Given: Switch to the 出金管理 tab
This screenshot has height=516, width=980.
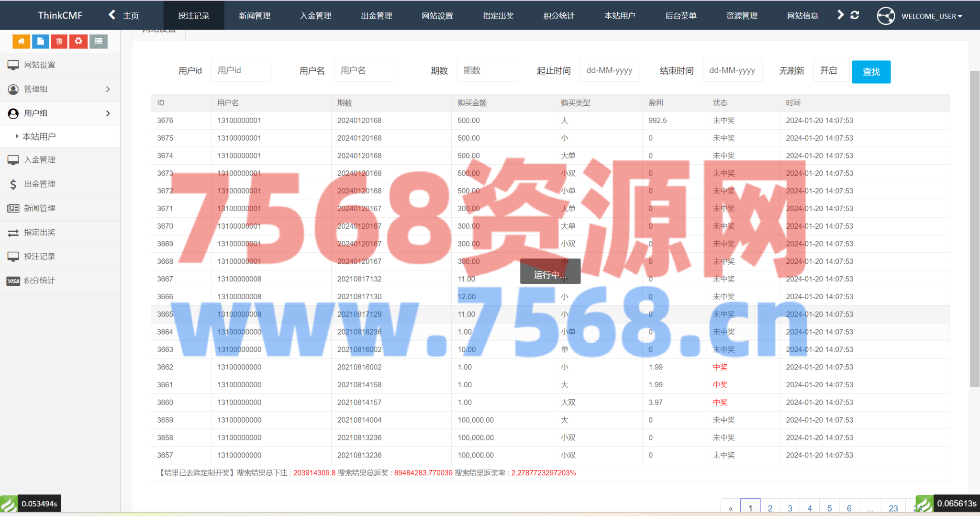Looking at the screenshot, I should [x=376, y=16].
